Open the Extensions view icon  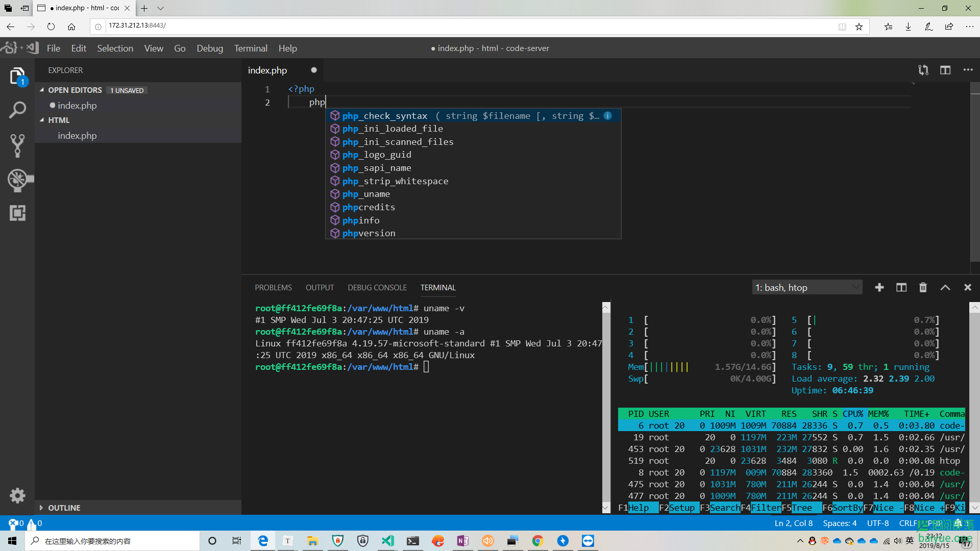(x=17, y=213)
